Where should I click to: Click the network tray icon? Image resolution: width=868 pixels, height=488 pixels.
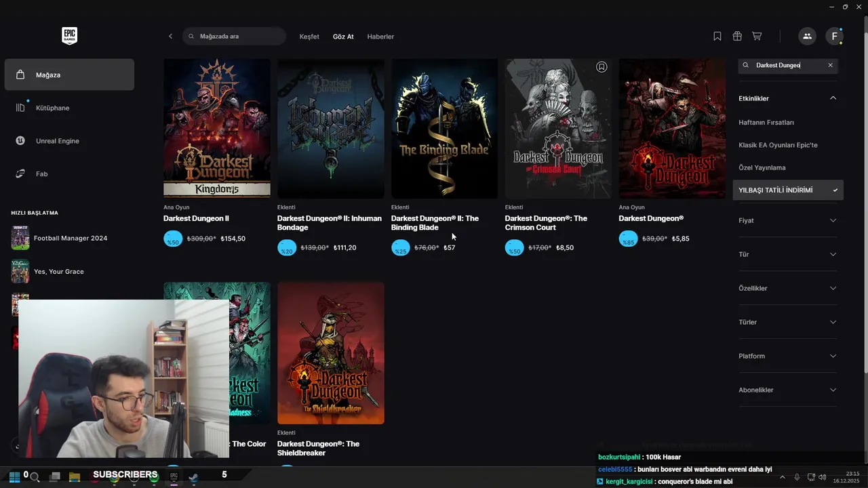pyautogui.click(x=811, y=477)
